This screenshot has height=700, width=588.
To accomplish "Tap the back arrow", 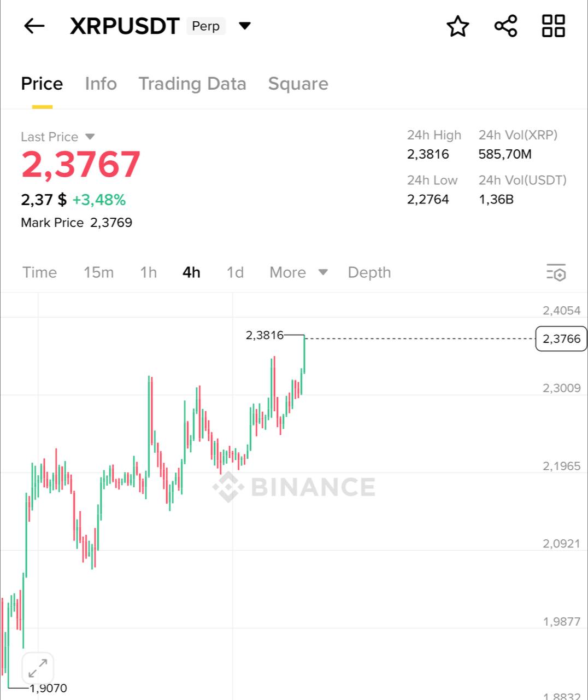I will 34,26.
